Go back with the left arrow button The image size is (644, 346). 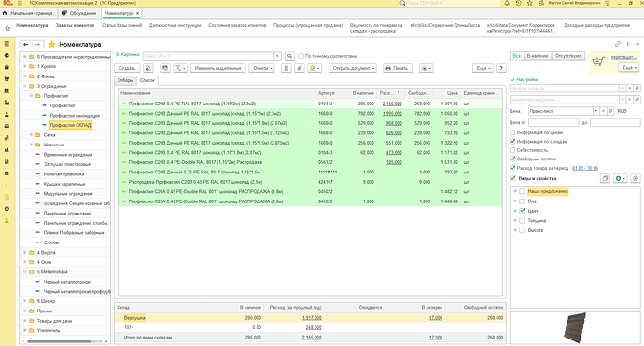tap(26, 44)
